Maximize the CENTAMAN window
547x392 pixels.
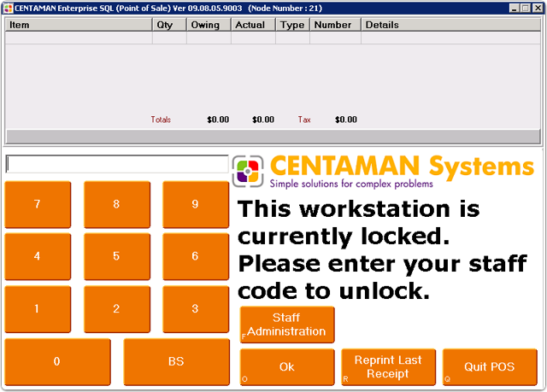(x=525, y=8)
